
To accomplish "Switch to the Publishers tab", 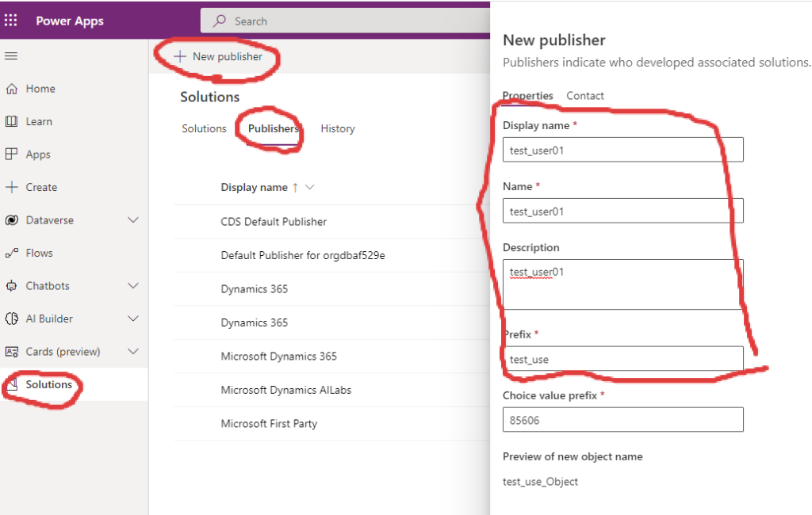I will coord(273,128).
